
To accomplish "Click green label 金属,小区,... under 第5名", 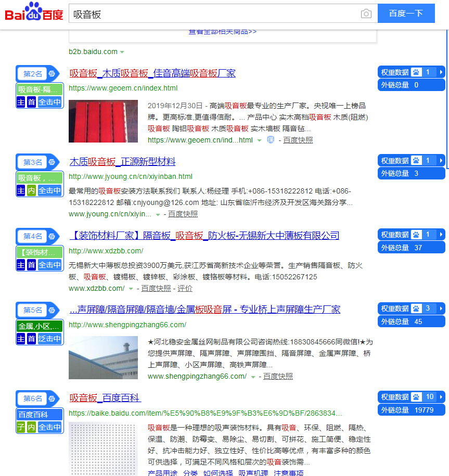I will [40, 326].
